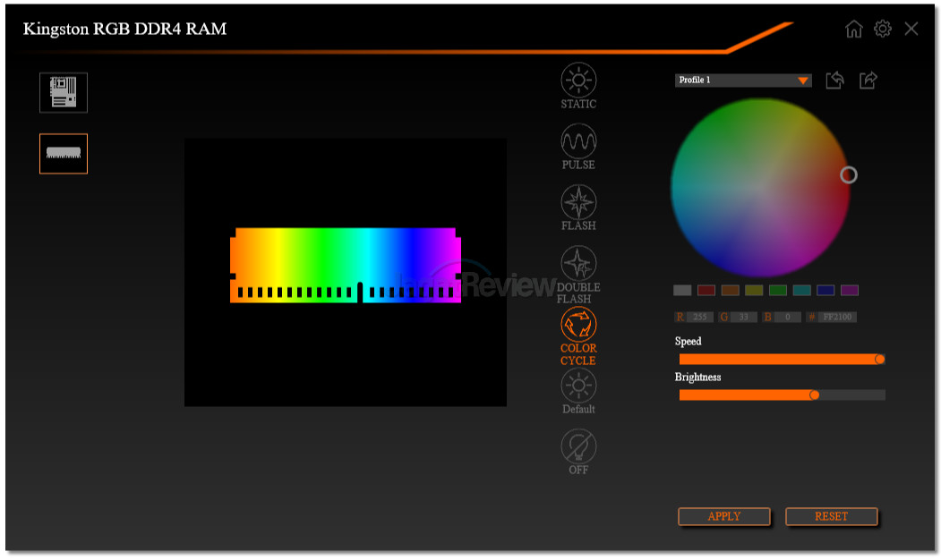941x560 pixels.
Task: Click the import profile icon
Action: tap(834, 80)
